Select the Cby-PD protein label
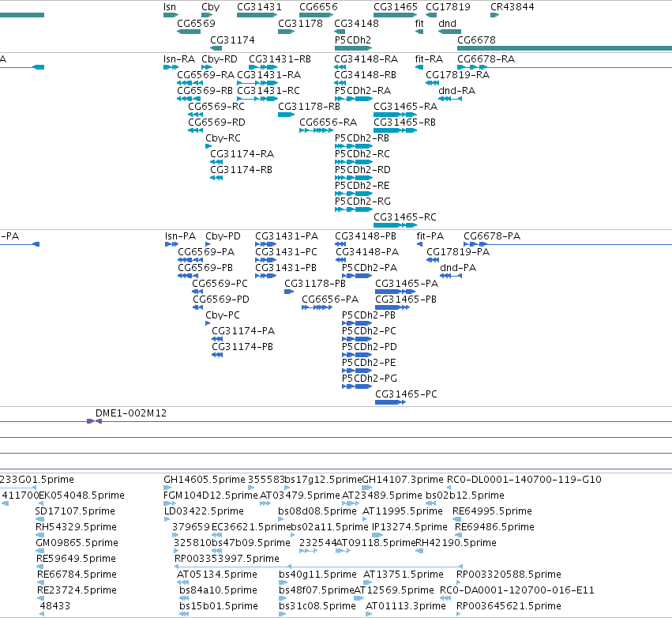Image resolution: width=672 pixels, height=618 pixels. pyautogui.click(x=223, y=236)
